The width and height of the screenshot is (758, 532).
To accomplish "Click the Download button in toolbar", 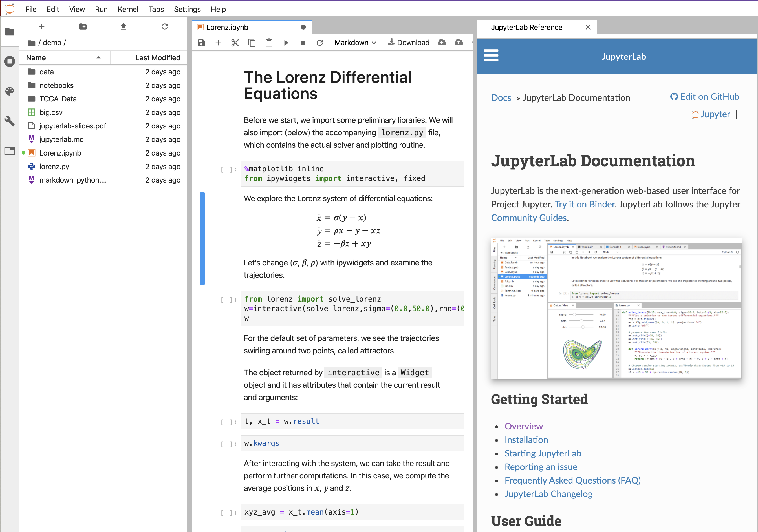I will tap(408, 43).
